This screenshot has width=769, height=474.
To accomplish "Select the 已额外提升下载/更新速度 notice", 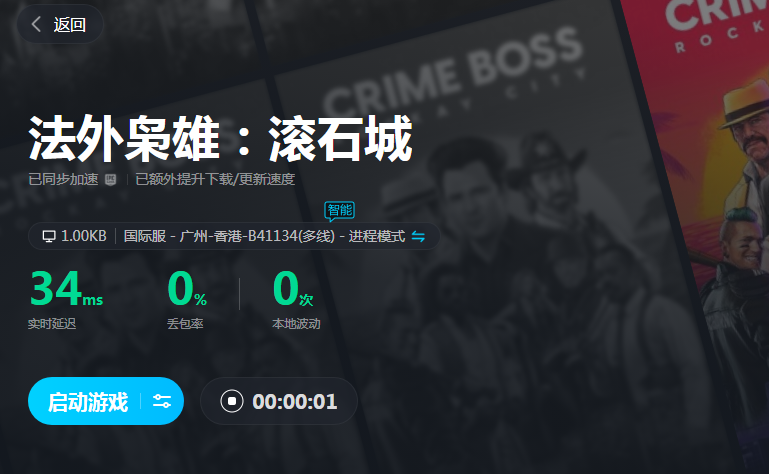I will pos(215,180).
